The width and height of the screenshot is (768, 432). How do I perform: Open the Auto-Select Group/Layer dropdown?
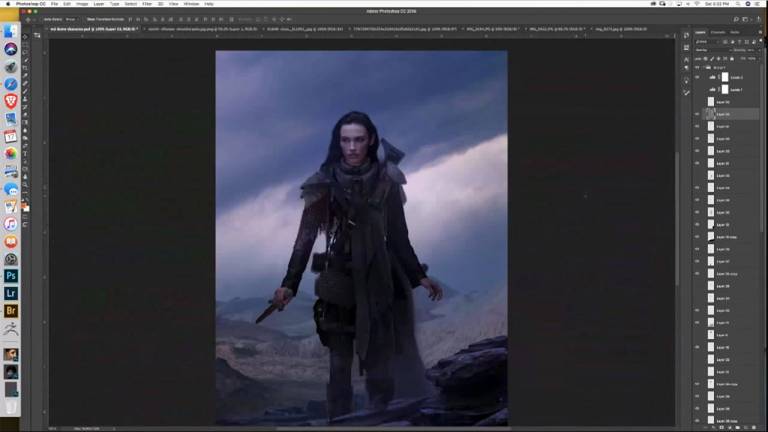pyautogui.click(x=71, y=19)
